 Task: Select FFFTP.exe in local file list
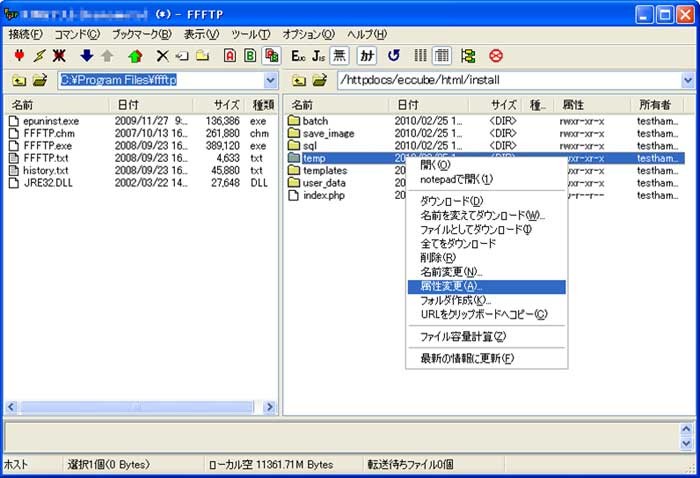pos(48,146)
